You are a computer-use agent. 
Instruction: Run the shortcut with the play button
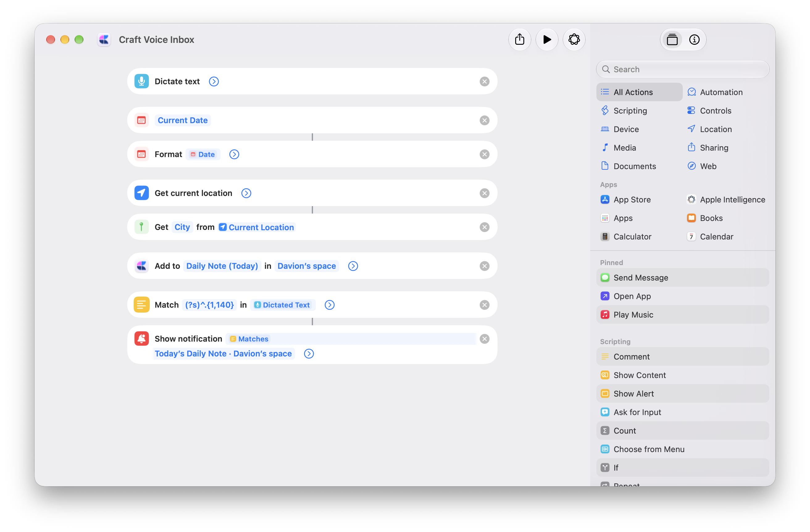coord(547,39)
